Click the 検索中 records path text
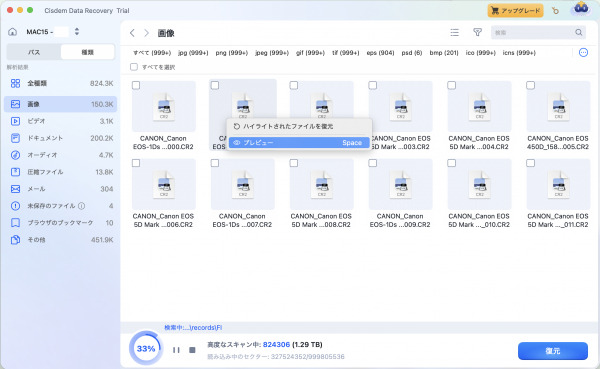Screen dimensions: 600x369 (x=193, y=328)
